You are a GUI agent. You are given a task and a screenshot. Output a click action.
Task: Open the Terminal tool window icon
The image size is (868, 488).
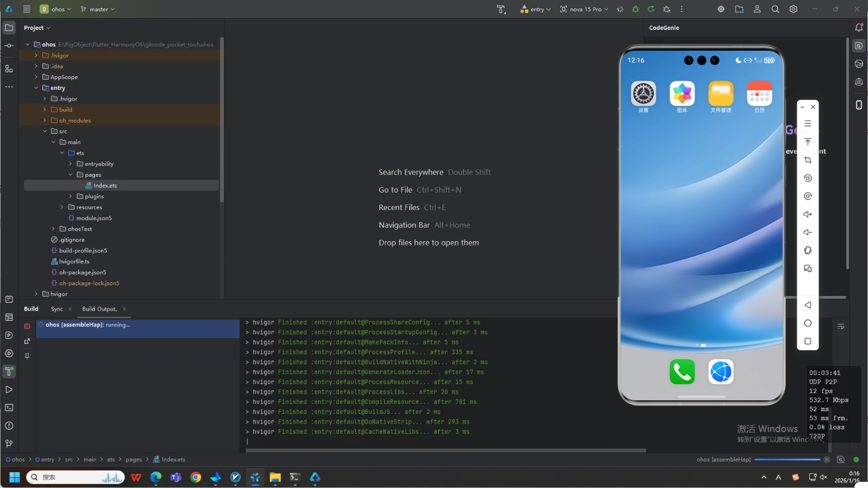(x=9, y=407)
